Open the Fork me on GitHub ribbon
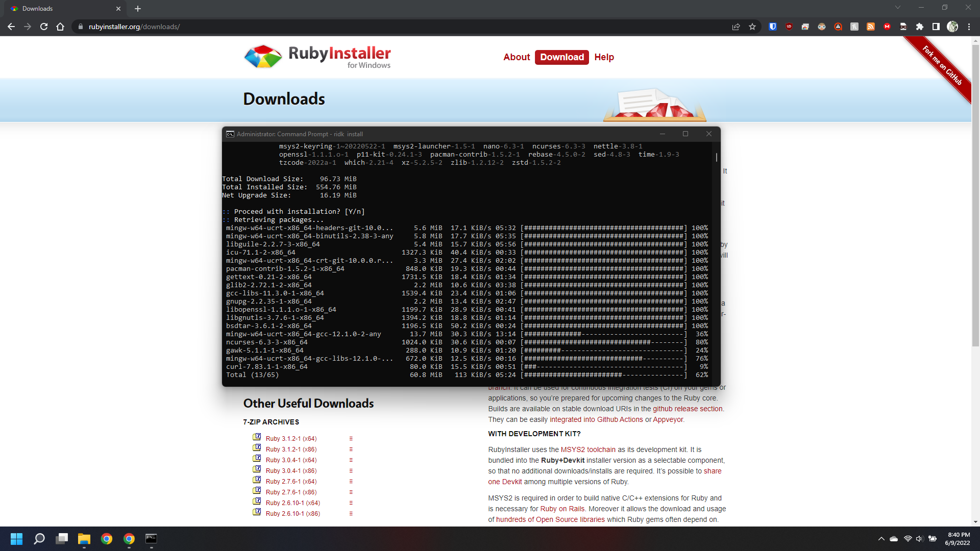Viewport: 980px width, 551px height. [x=942, y=66]
